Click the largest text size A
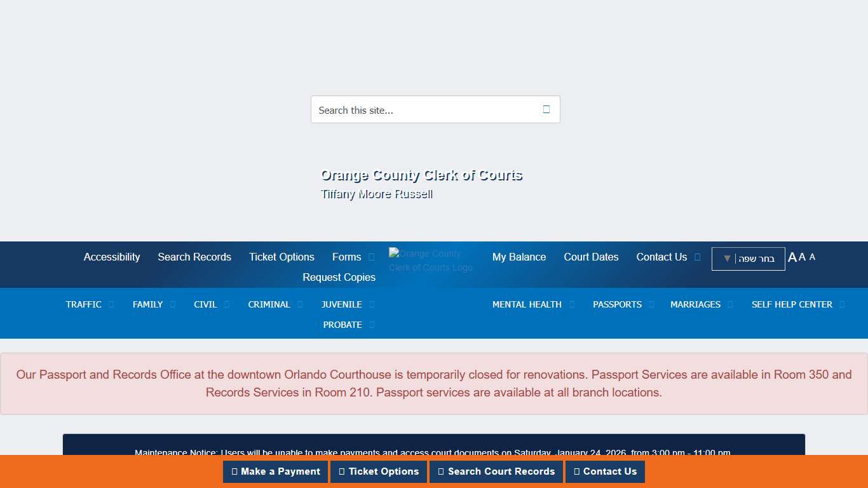This screenshot has width=868, height=488. 792,257
